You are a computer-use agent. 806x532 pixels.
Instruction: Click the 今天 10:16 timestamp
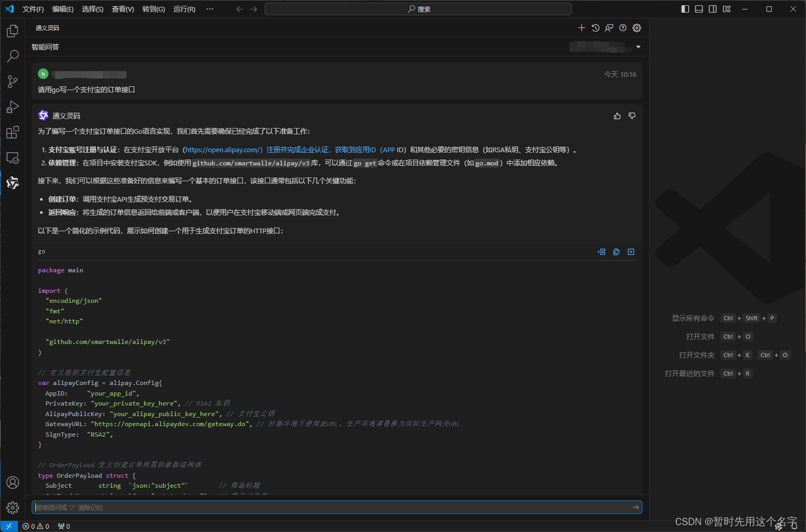(620, 74)
